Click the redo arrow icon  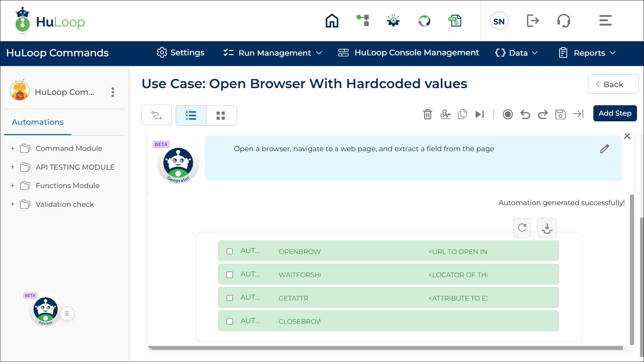(543, 114)
